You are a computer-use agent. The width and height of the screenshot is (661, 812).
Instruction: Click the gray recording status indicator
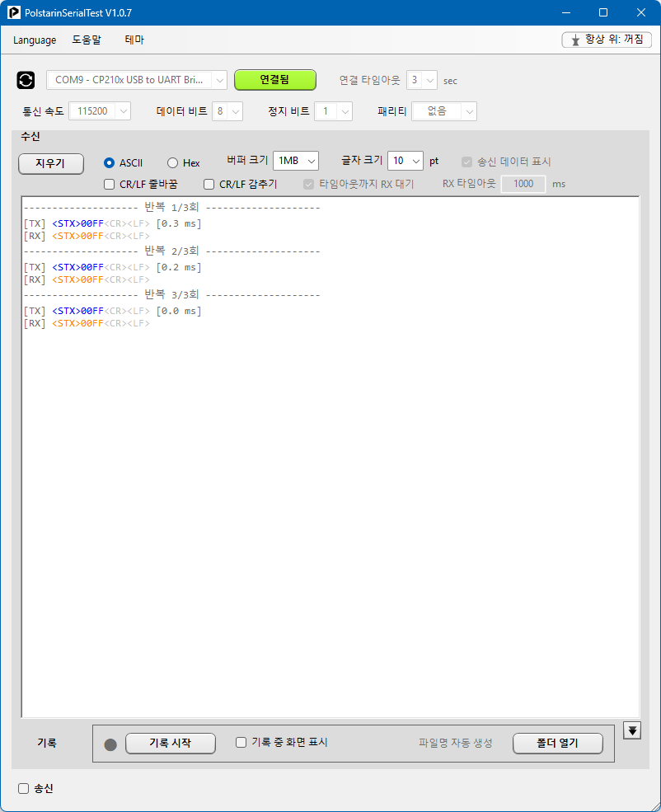coord(110,744)
